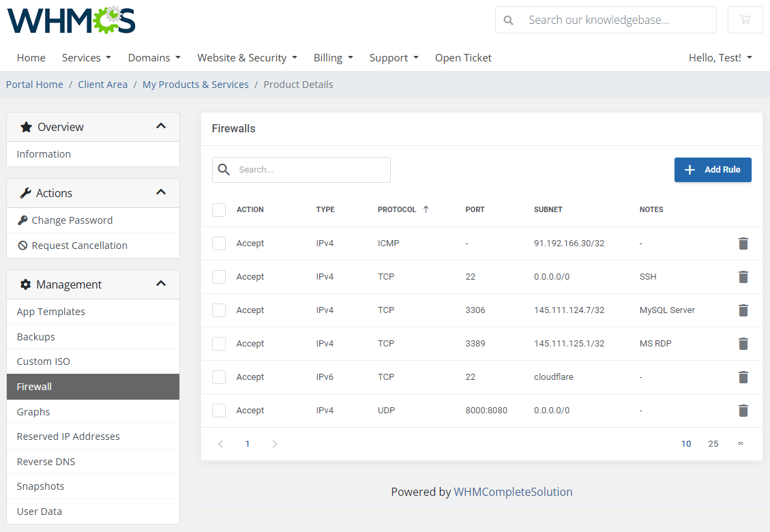770x532 pixels.
Task: Click Open Ticket in navigation
Action: [463, 58]
